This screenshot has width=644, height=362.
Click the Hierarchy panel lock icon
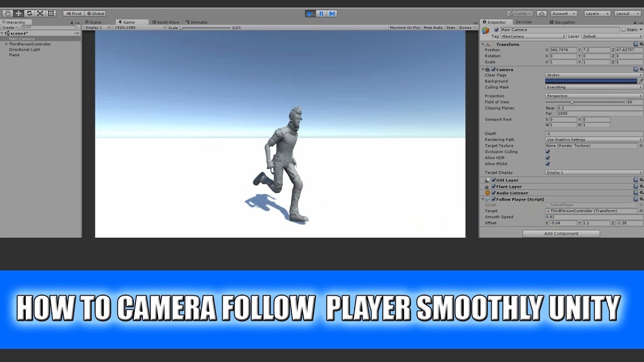coord(72,22)
